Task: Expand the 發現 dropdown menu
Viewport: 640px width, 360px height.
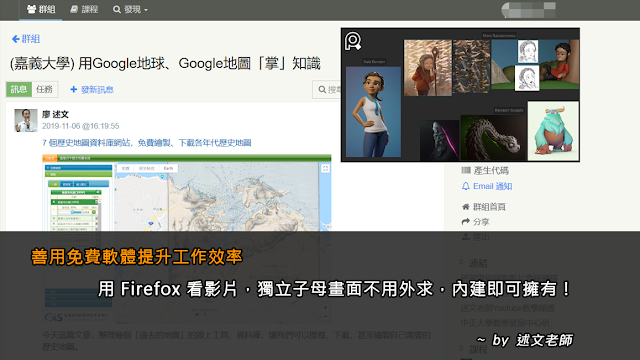Action: pos(130,9)
